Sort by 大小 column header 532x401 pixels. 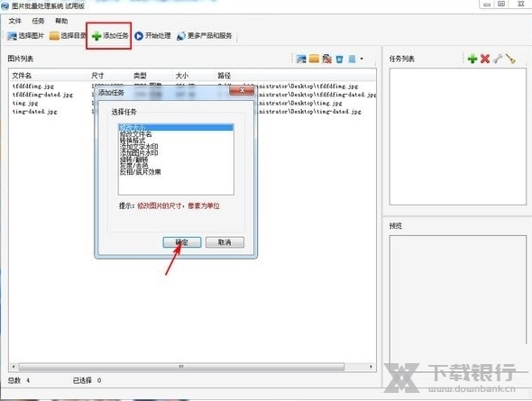point(194,76)
